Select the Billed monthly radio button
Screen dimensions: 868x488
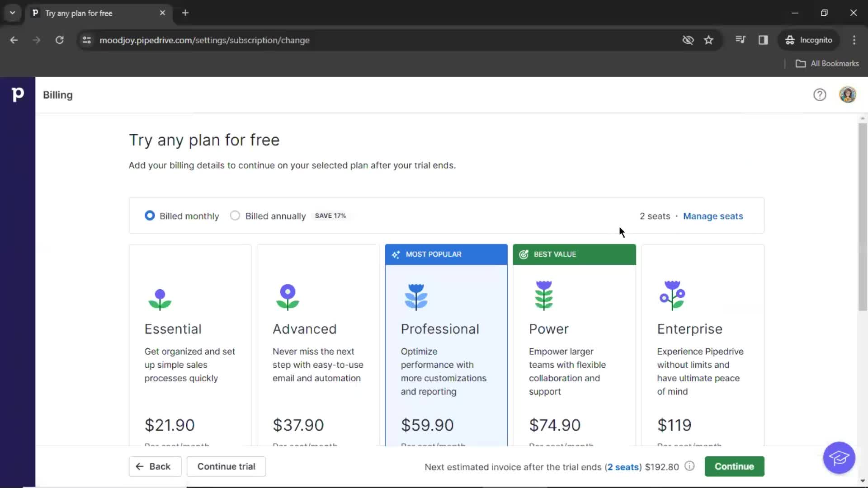(x=149, y=216)
